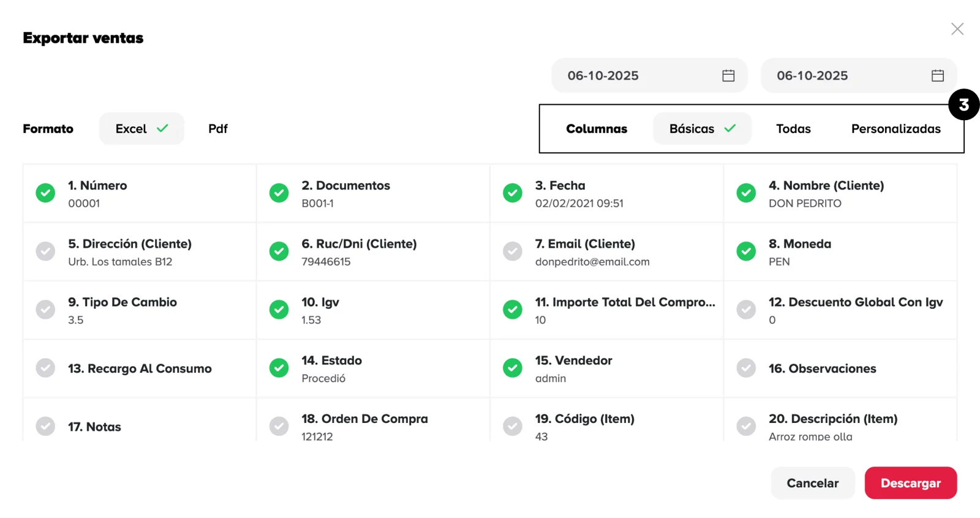Toggle the Vendedor column checkmark
Viewport: 980px width, 518px height.
[513, 368]
